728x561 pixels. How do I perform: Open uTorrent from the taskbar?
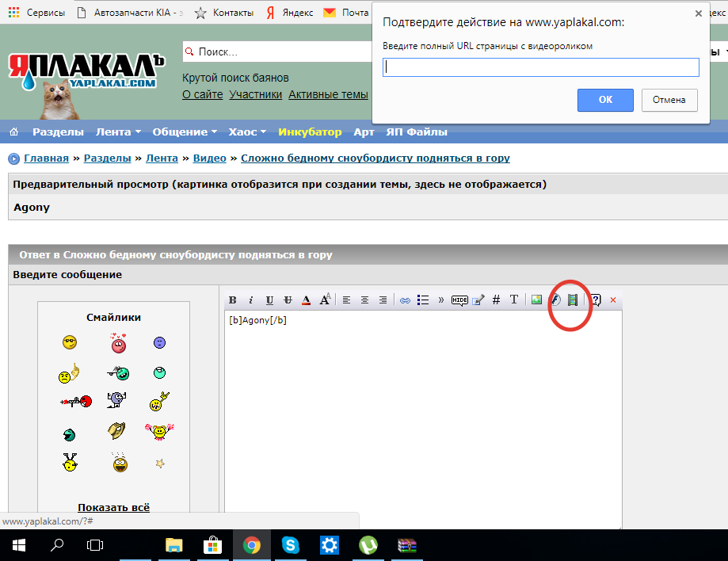click(368, 545)
